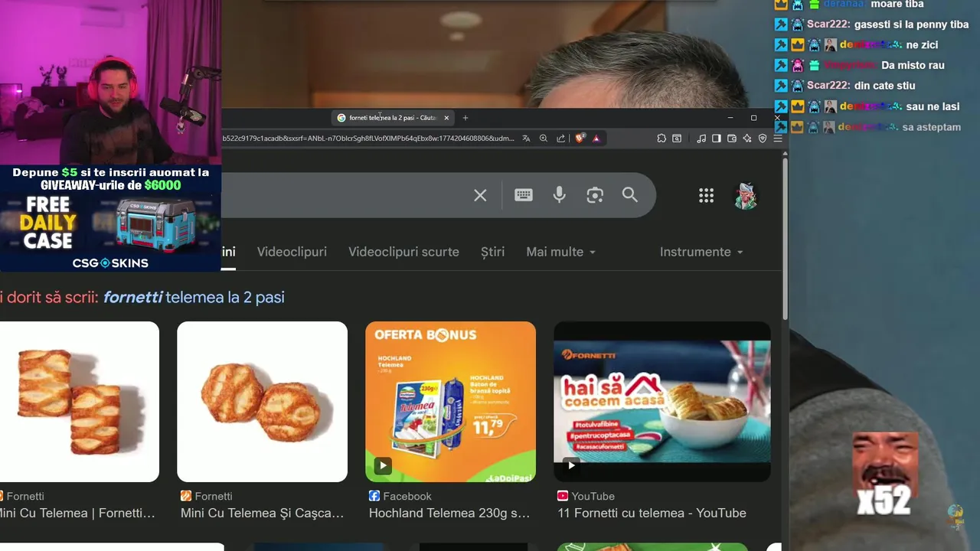Open the Google account avatar menu
Screen dimensions: 980x551
tap(745, 196)
